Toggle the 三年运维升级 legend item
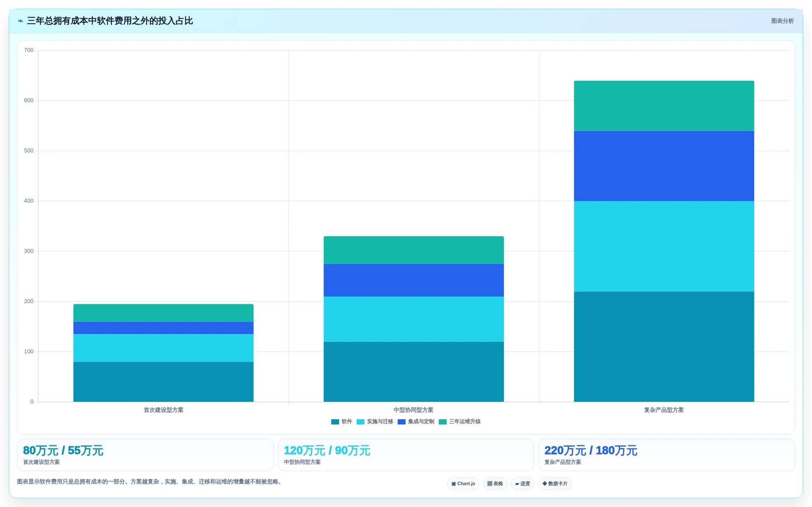 click(460, 421)
